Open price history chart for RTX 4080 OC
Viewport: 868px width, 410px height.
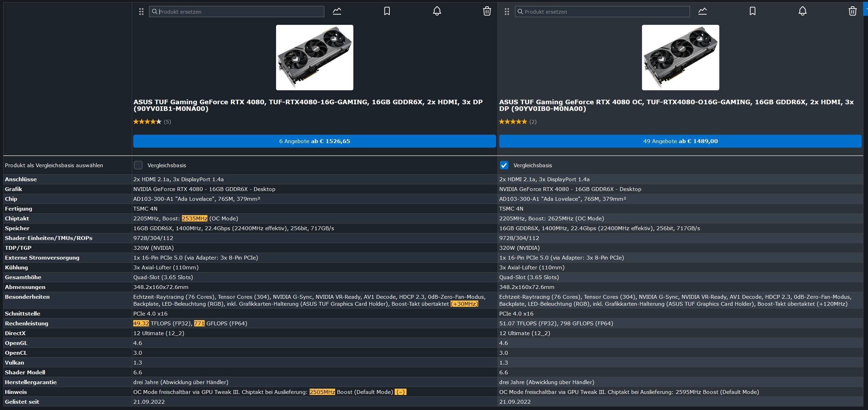pos(703,11)
